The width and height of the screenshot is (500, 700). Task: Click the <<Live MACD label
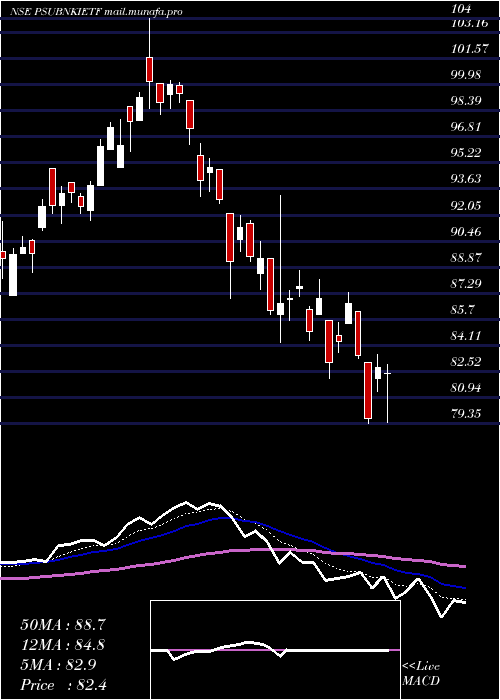421,674
